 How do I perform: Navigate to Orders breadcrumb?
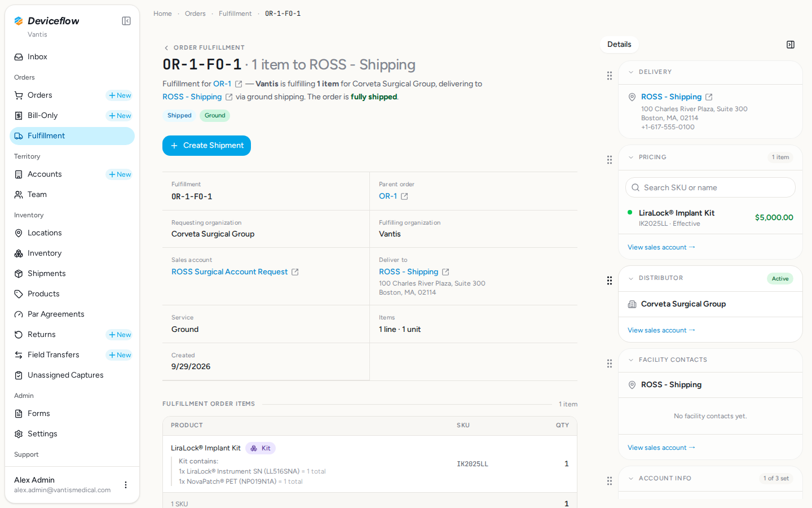pos(195,14)
